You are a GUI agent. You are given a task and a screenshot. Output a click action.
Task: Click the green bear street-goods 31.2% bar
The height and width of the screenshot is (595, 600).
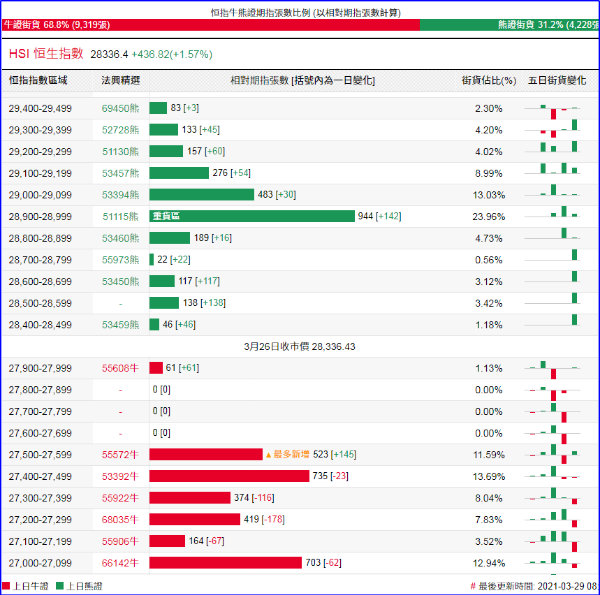509,25
